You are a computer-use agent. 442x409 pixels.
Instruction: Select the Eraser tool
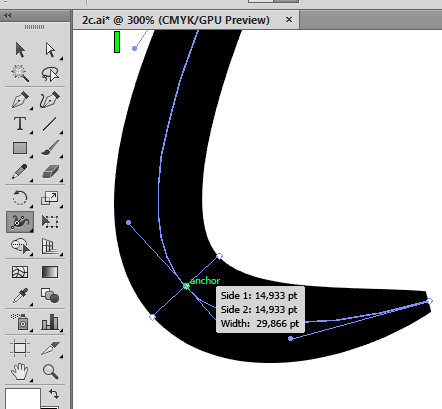(50, 172)
